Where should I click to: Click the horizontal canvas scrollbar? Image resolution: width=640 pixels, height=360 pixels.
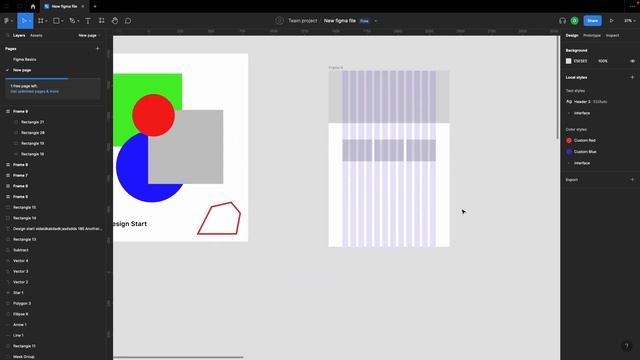tap(178, 358)
